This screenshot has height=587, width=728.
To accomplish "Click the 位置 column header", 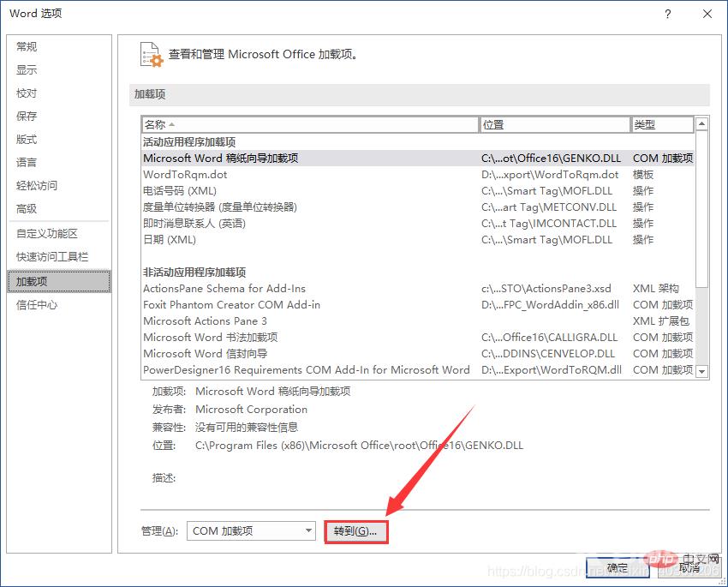I will point(554,125).
